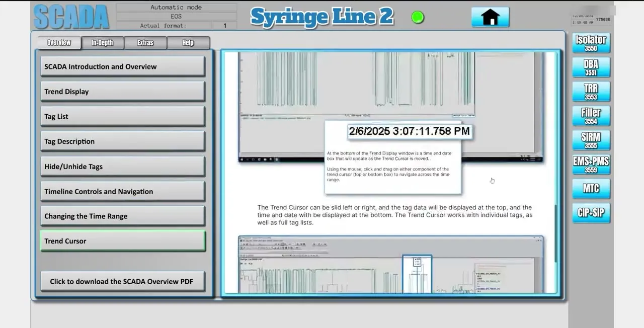Screen dimensions: 644x328
Task: Open the Filler 3554 station
Action: pyautogui.click(x=591, y=116)
